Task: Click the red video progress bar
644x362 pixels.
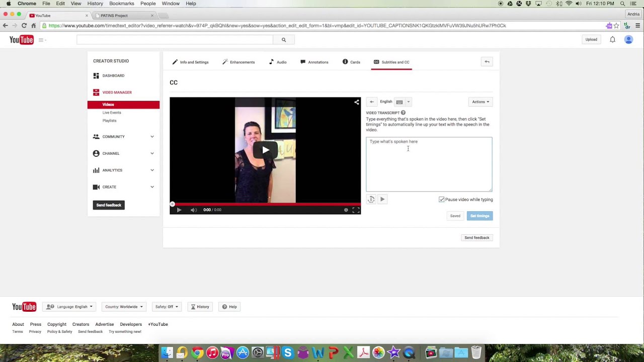Action: (x=265, y=204)
